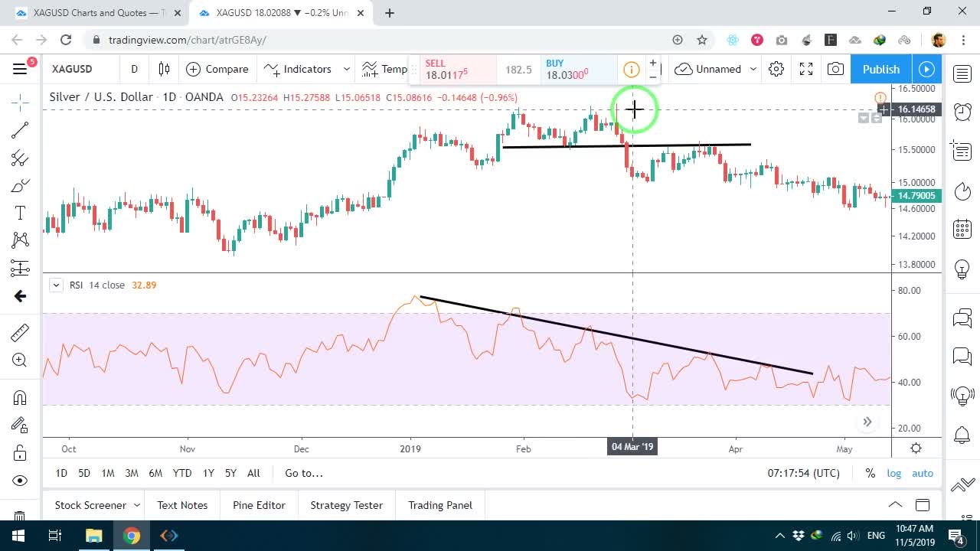Open the Strategy Tester tab
This screenshot has width=980, height=551.
[x=346, y=505]
